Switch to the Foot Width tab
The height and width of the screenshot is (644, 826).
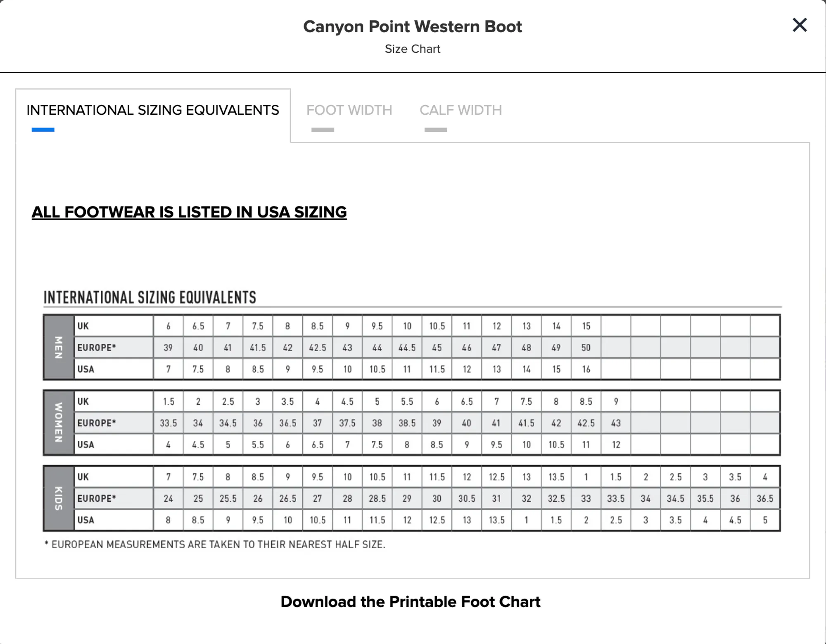(x=349, y=110)
